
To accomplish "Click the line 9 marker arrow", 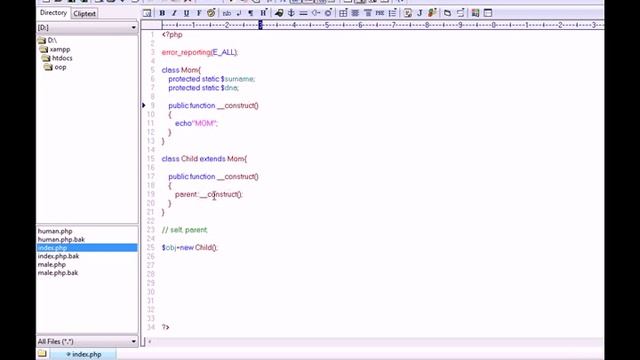I will (144, 105).
